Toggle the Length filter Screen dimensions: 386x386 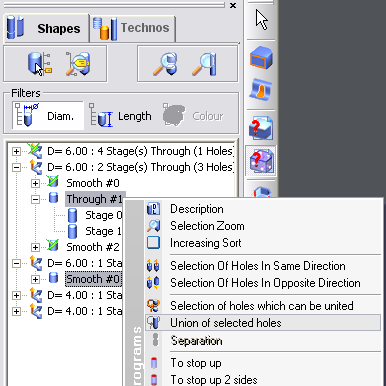[120, 116]
